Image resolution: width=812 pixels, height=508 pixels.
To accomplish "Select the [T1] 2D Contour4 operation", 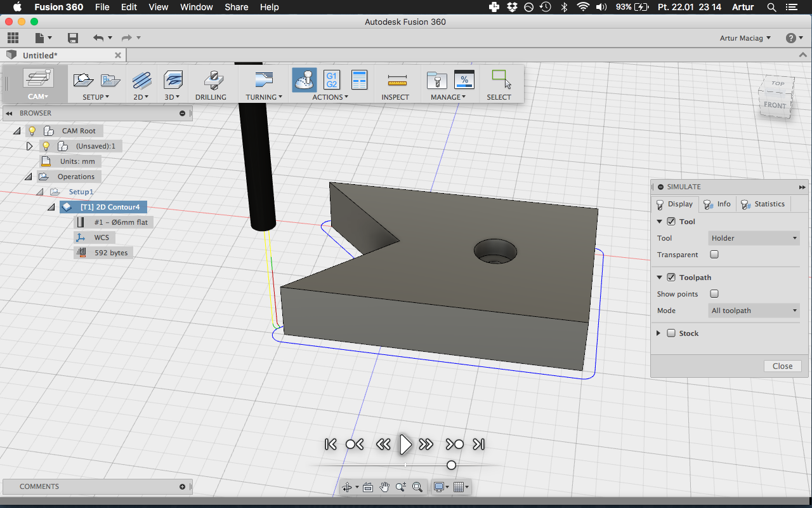I will tap(109, 207).
